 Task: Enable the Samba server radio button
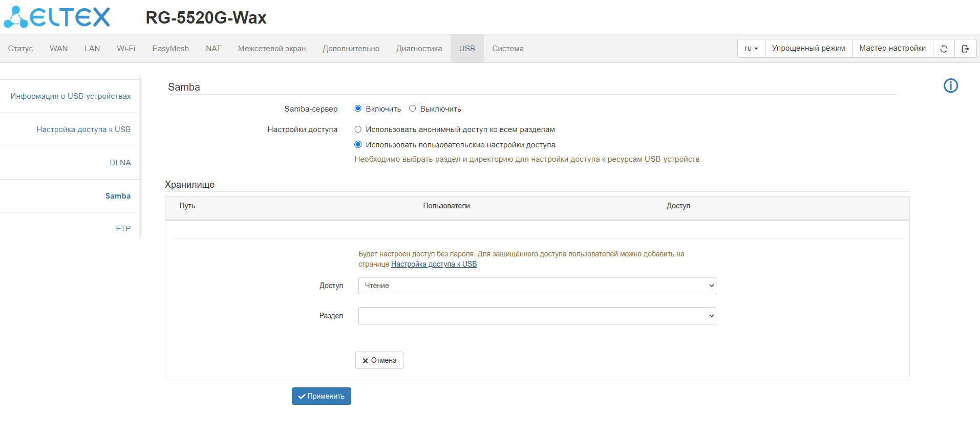coord(358,108)
